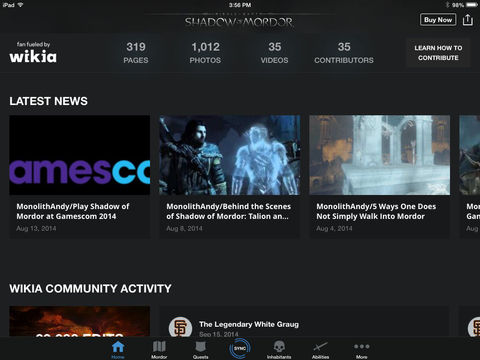Open the Abilities sword tab

(x=320, y=349)
